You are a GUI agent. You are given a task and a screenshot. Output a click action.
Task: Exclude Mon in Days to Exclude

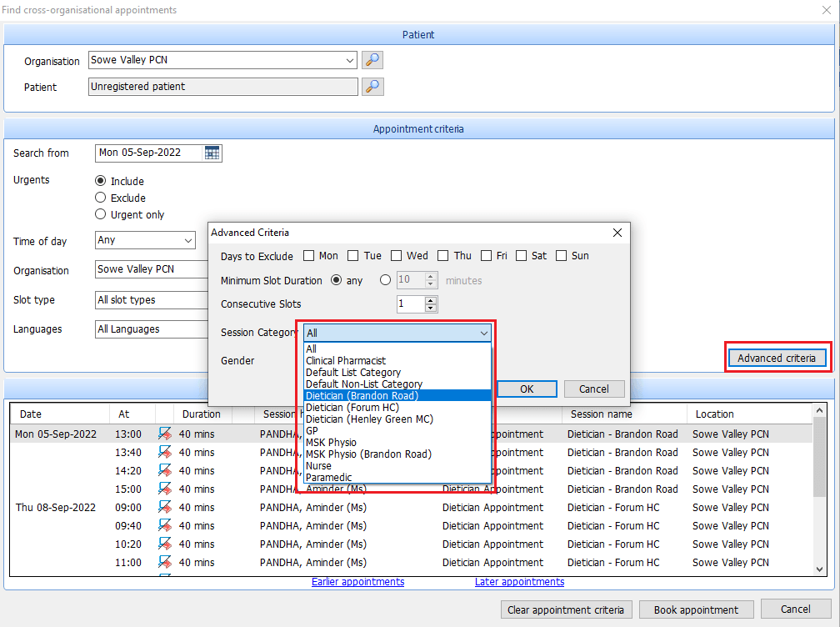[x=308, y=256]
